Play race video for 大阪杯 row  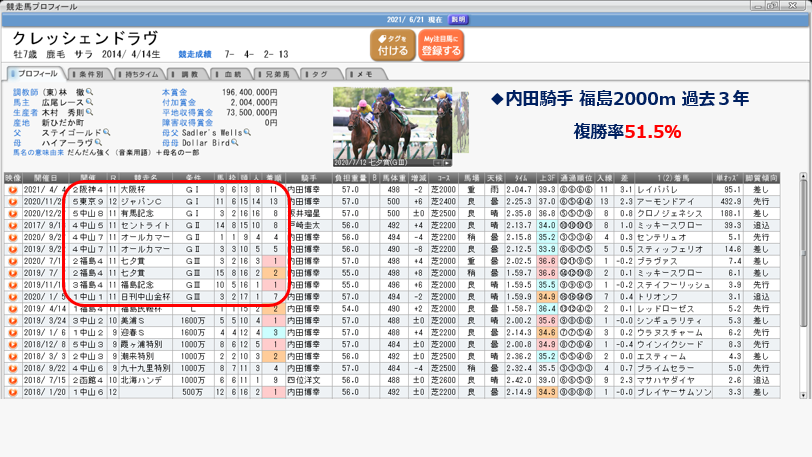tap(12, 188)
